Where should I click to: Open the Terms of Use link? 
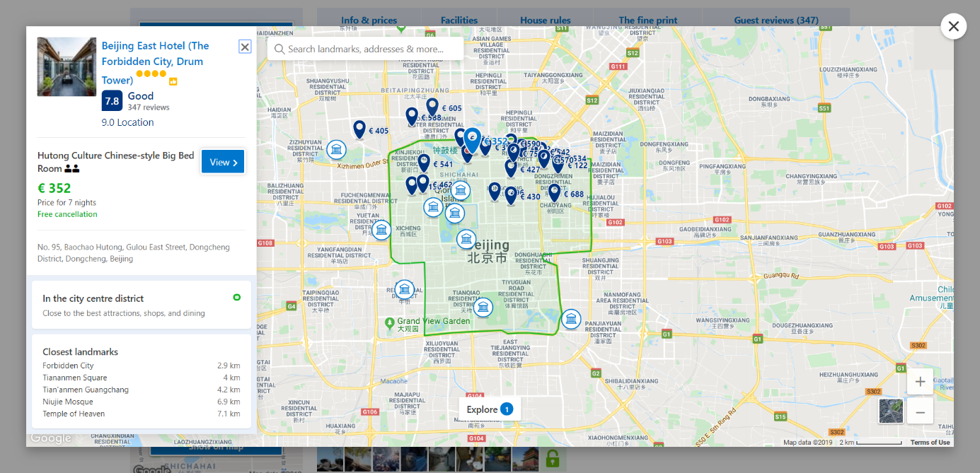click(930, 443)
